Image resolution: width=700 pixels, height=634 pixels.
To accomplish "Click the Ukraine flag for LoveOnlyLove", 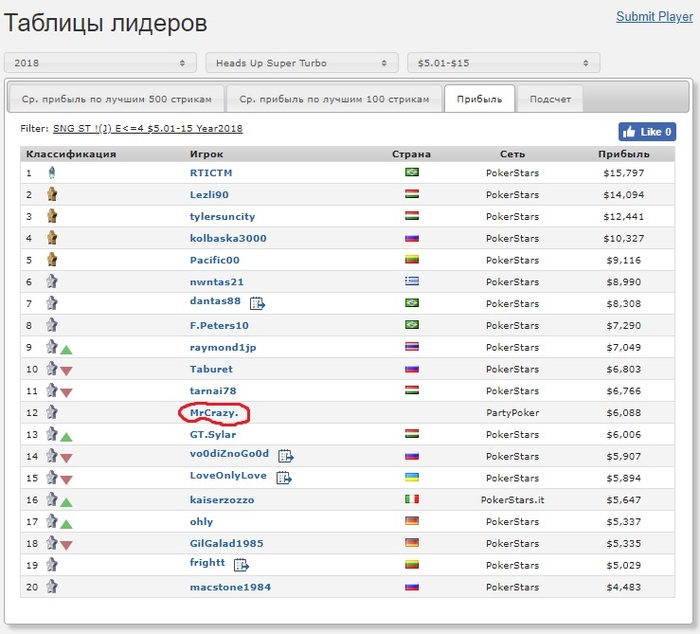I will coord(412,477).
